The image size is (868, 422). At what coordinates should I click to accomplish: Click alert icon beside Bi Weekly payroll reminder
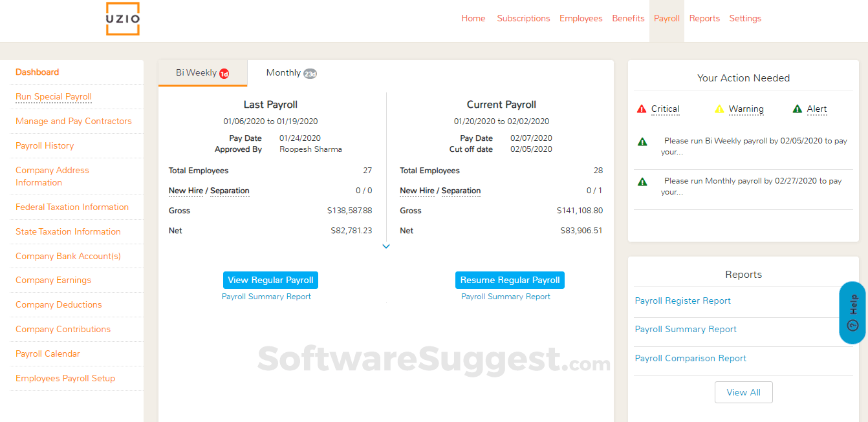coord(642,142)
